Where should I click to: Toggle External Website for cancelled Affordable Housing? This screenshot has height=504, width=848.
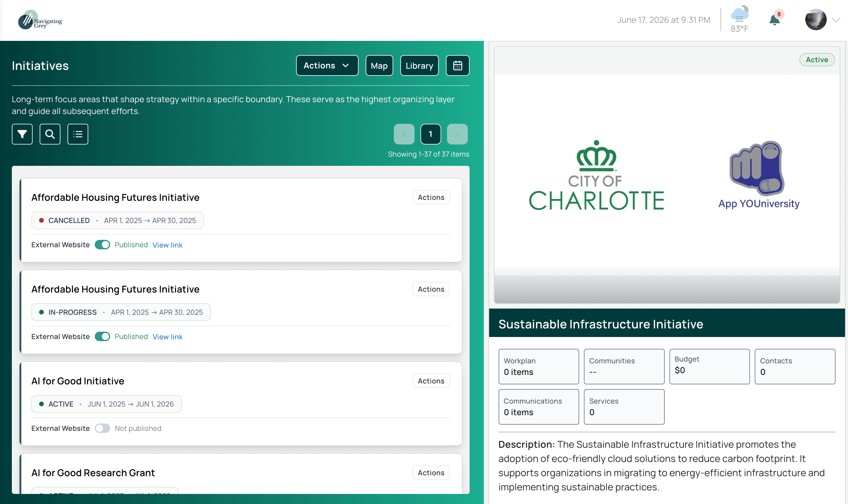pyautogui.click(x=102, y=245)
